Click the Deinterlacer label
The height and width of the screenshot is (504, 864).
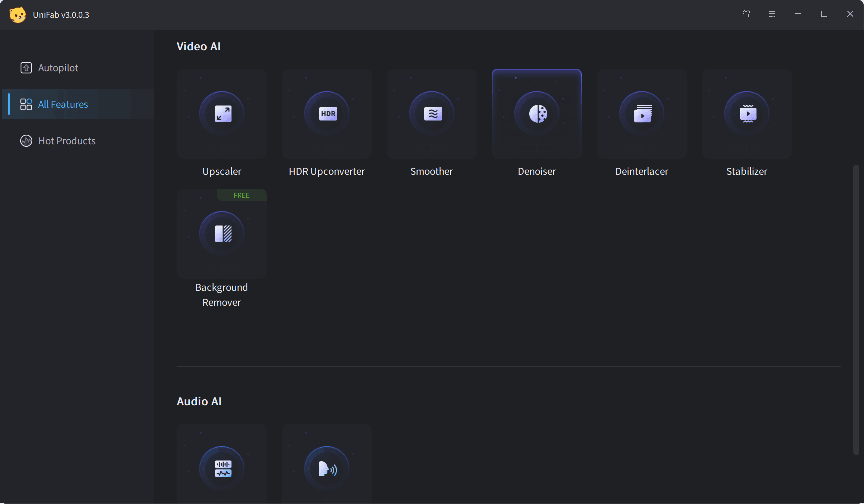tap(642, 171)
